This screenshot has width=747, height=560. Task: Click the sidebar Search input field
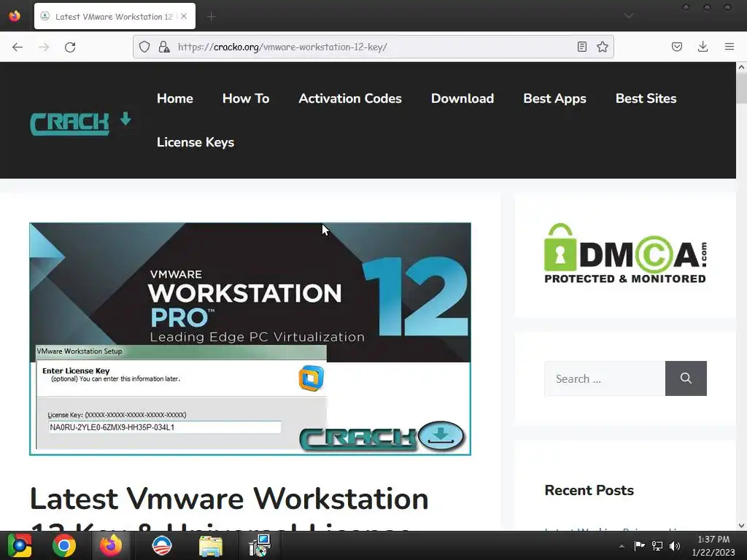click(605, 378)
